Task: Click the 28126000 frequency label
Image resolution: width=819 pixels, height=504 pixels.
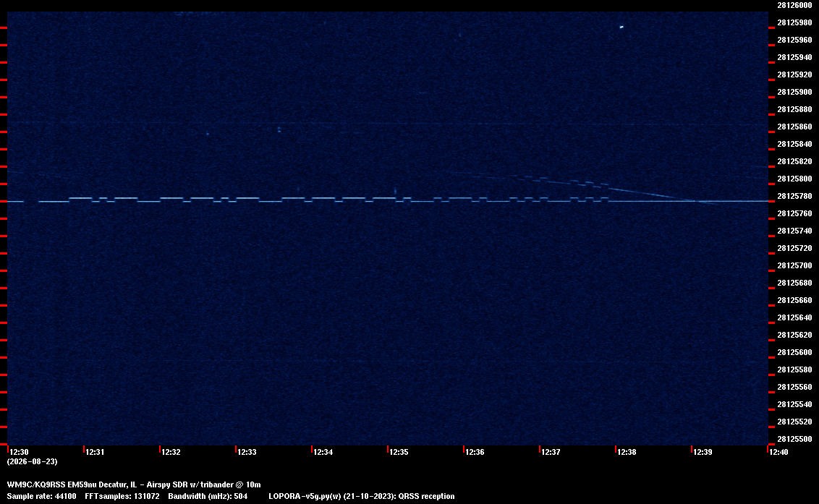Action: pos(794,5)
